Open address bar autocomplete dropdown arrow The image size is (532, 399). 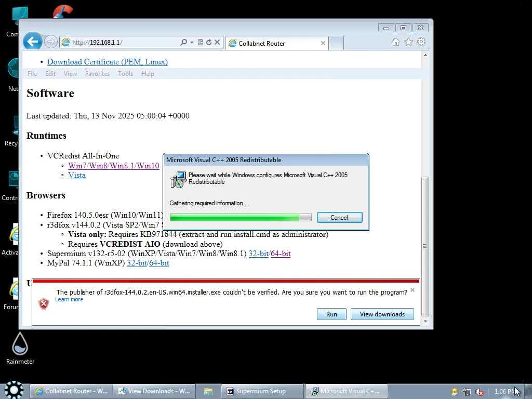point(192,43)
